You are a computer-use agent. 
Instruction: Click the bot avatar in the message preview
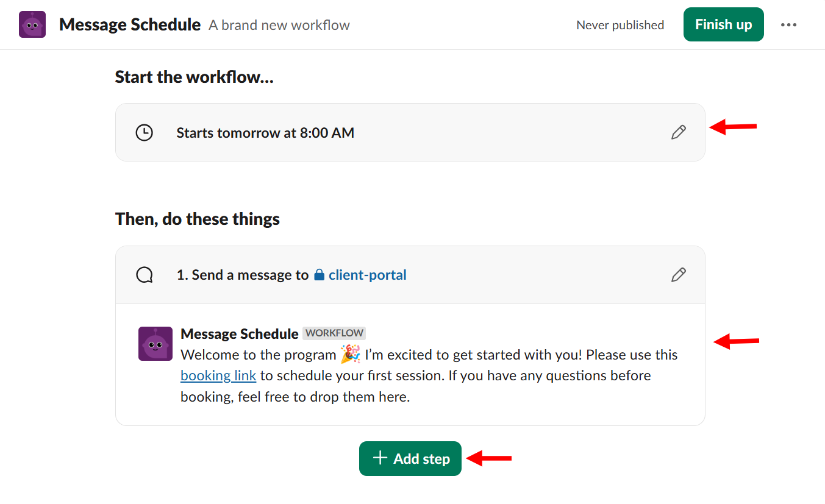(155, 344)
